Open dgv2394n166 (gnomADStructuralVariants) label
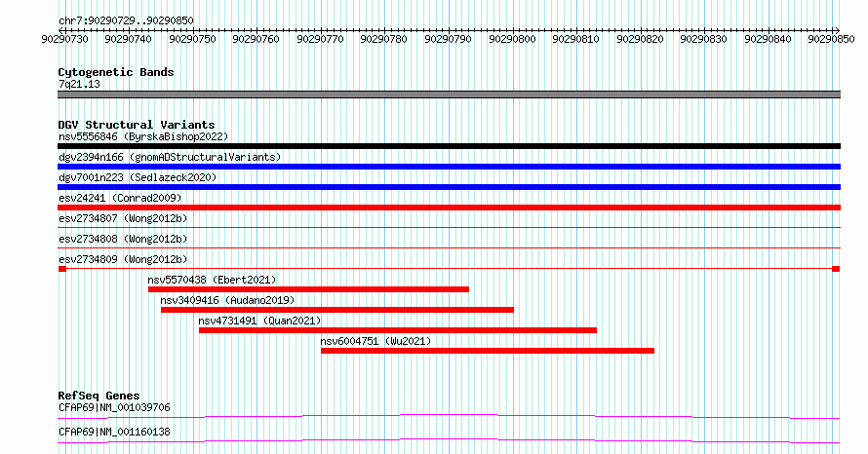This screenshot has height=454, width=868. 170,157
